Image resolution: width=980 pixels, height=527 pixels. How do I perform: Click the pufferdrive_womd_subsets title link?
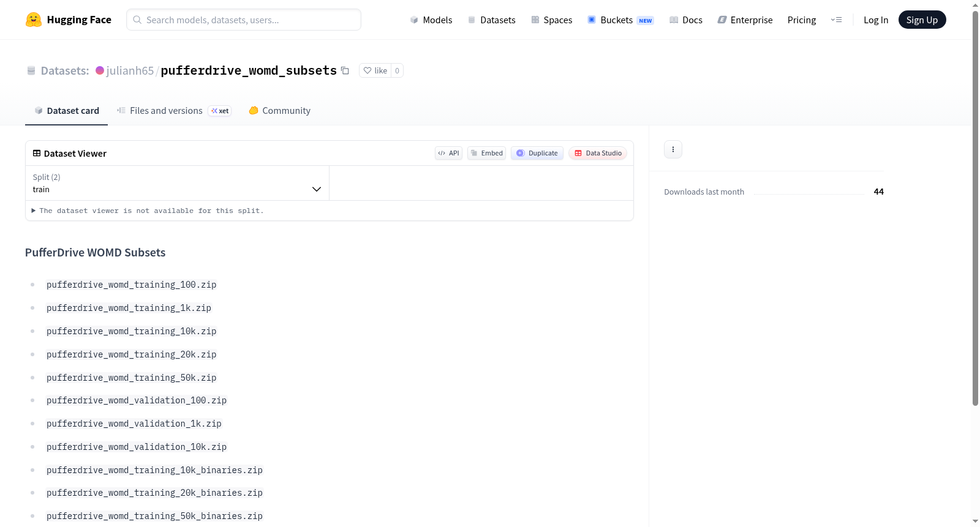[249, 70]
